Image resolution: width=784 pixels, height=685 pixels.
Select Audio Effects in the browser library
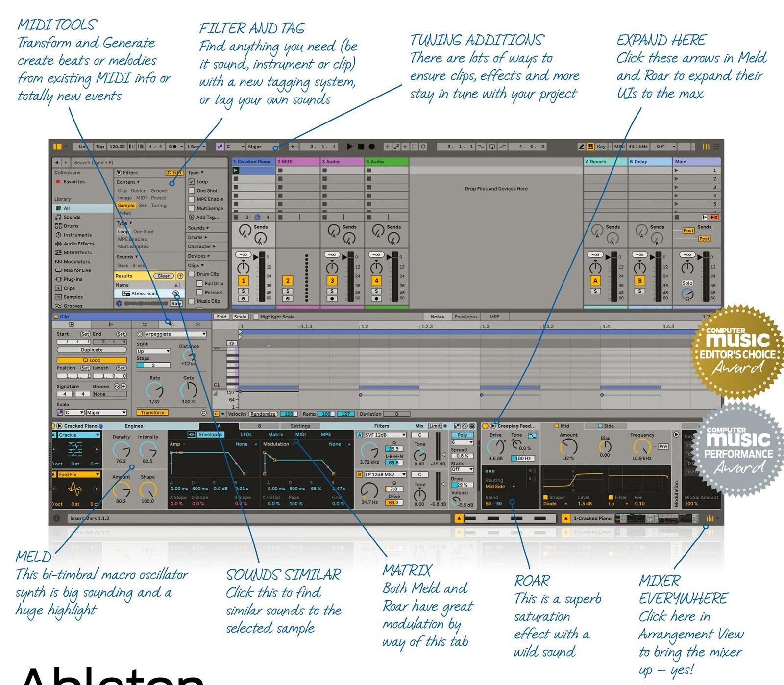click(x=78, y=244)
